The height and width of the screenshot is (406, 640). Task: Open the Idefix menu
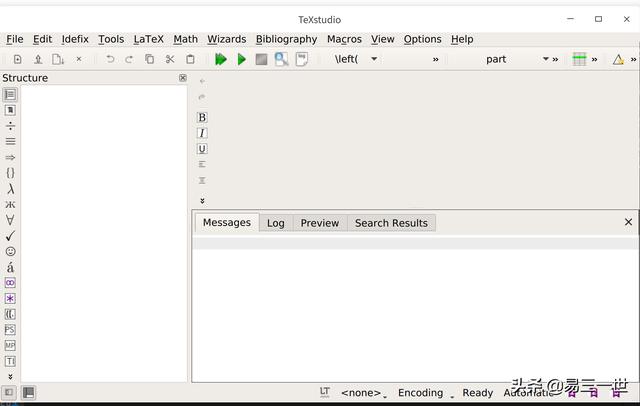(x=75, y=39)
